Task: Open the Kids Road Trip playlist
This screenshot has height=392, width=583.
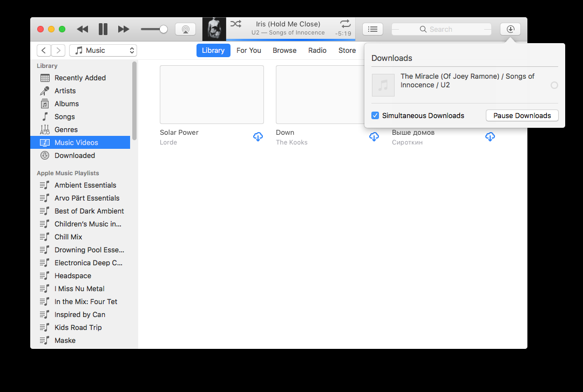Action: point(80,328)
